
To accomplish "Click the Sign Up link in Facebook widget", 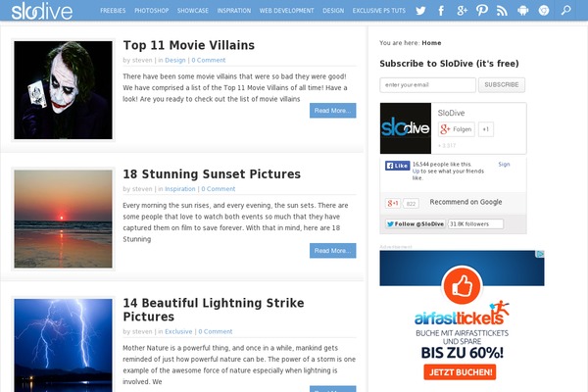I will [504, 165].
